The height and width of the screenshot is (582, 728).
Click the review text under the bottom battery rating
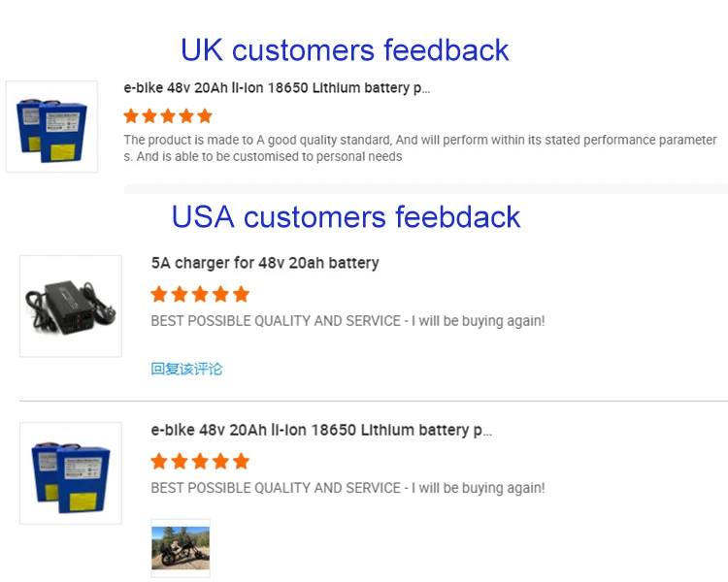coord(347,488)
